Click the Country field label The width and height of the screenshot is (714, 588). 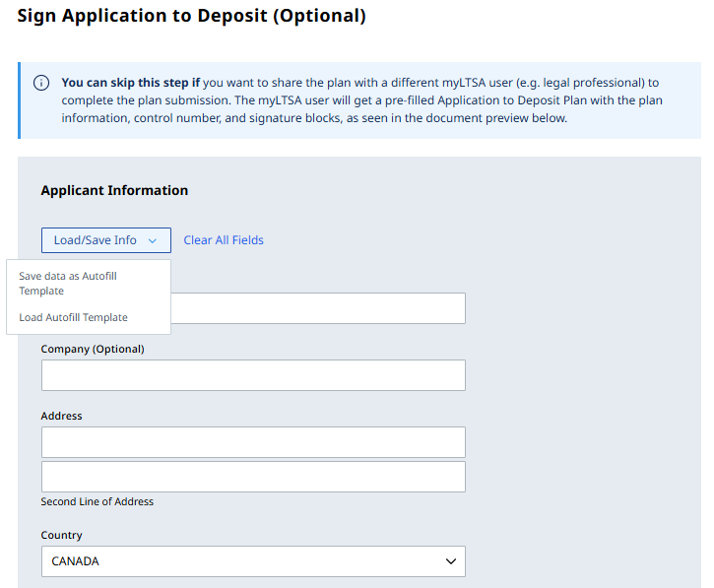(61, 535)
